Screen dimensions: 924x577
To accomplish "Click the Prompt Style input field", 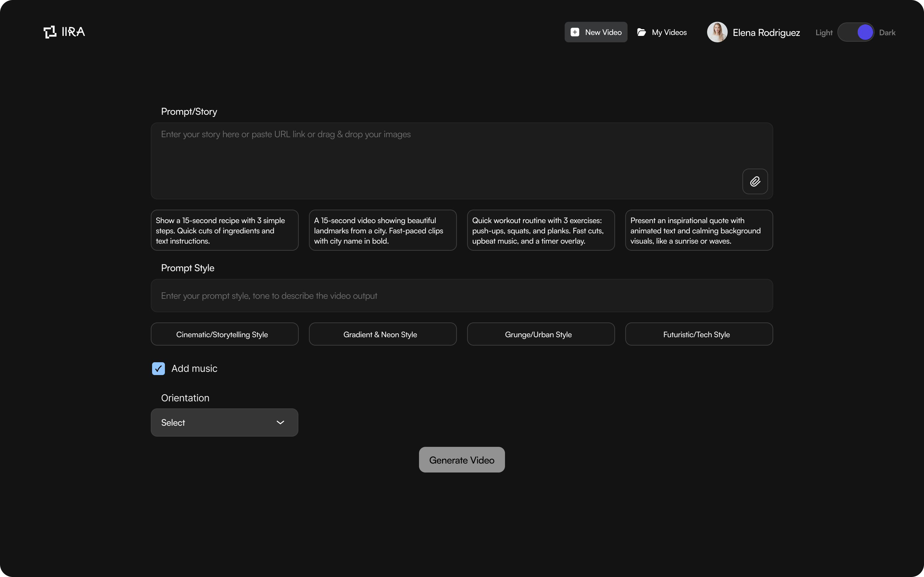I will click(462, 296).
